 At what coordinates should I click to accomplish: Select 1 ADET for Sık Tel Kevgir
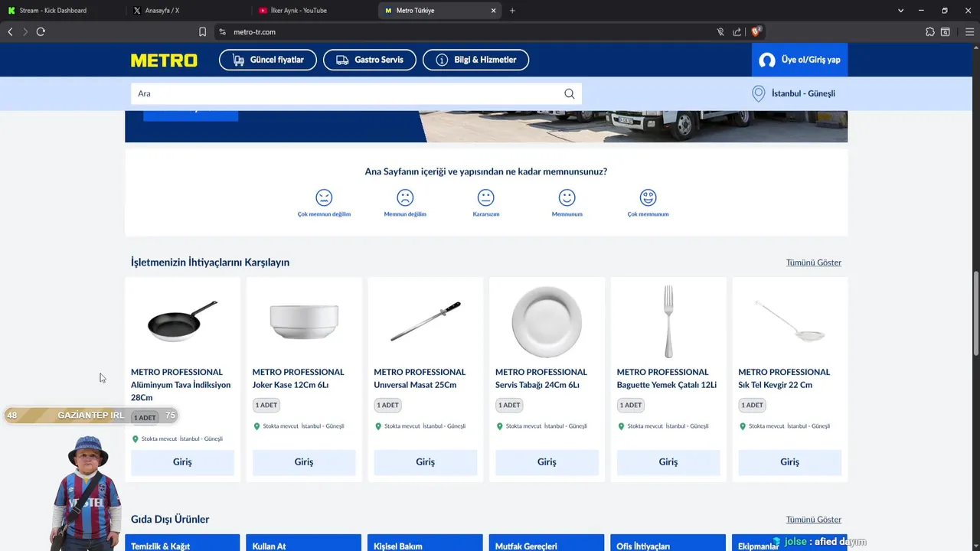pyautogui.click(x=752, y=405)
